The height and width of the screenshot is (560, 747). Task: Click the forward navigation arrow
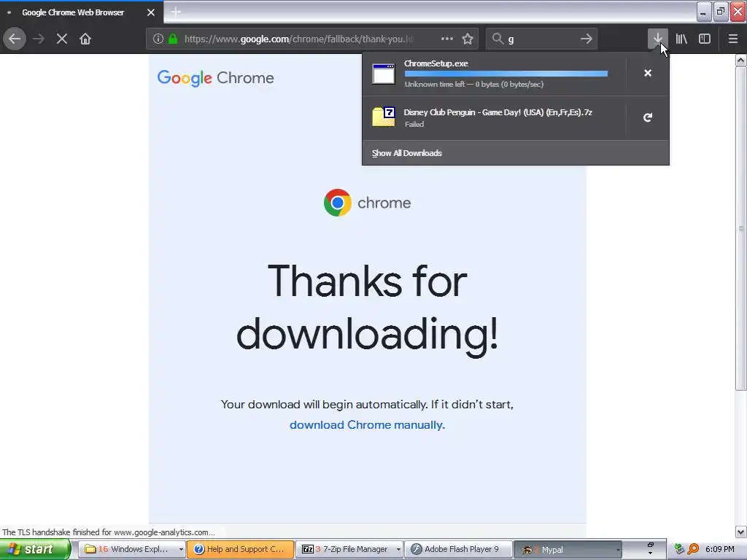(39, 39)
